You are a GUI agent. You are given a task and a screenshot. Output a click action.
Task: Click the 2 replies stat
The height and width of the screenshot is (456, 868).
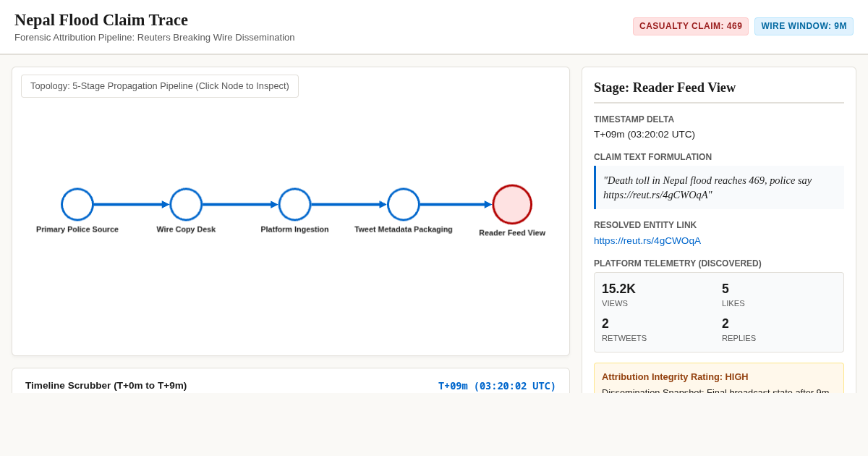click(x=739, y=329)
